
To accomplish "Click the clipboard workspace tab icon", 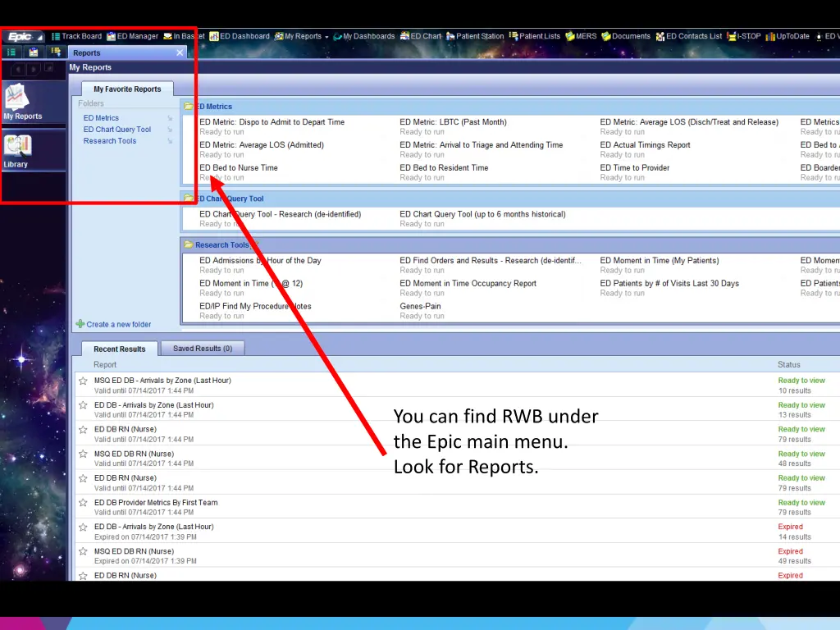I will tap(33, 52).
